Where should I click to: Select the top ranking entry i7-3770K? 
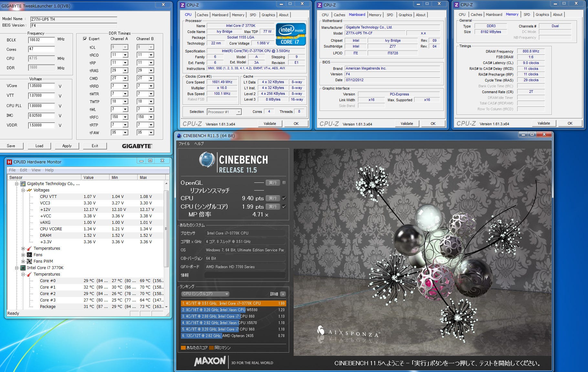233,303
